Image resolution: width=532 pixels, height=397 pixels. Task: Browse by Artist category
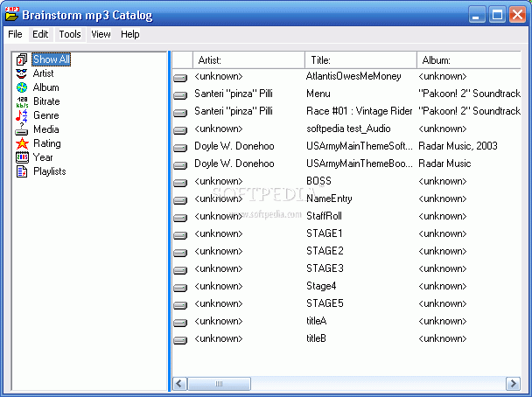(43, 73)
